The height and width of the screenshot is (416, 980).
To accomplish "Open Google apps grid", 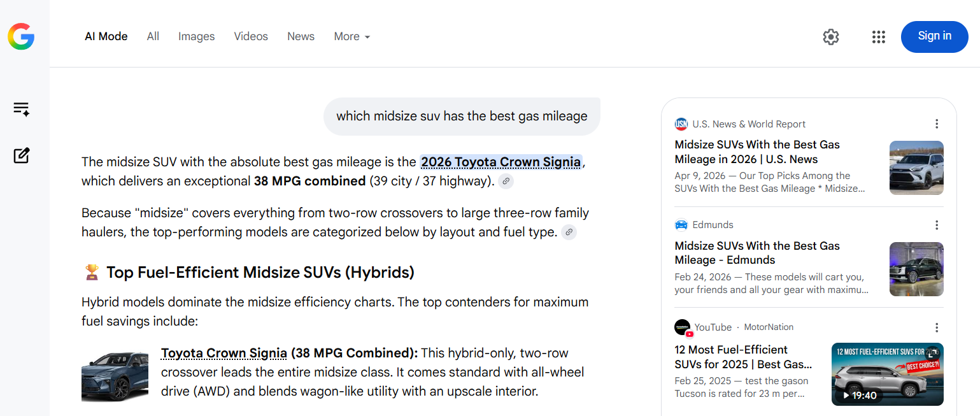I will click(879, 37).
